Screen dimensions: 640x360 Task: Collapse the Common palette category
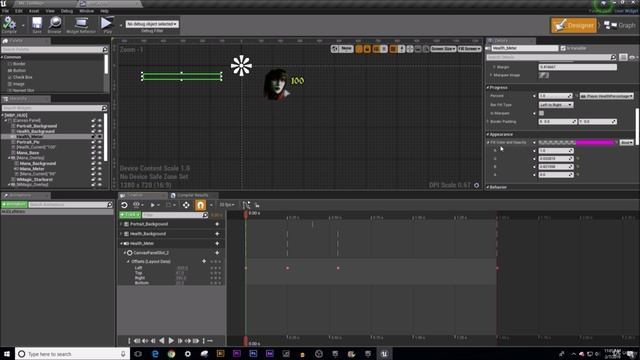[2, 57]
